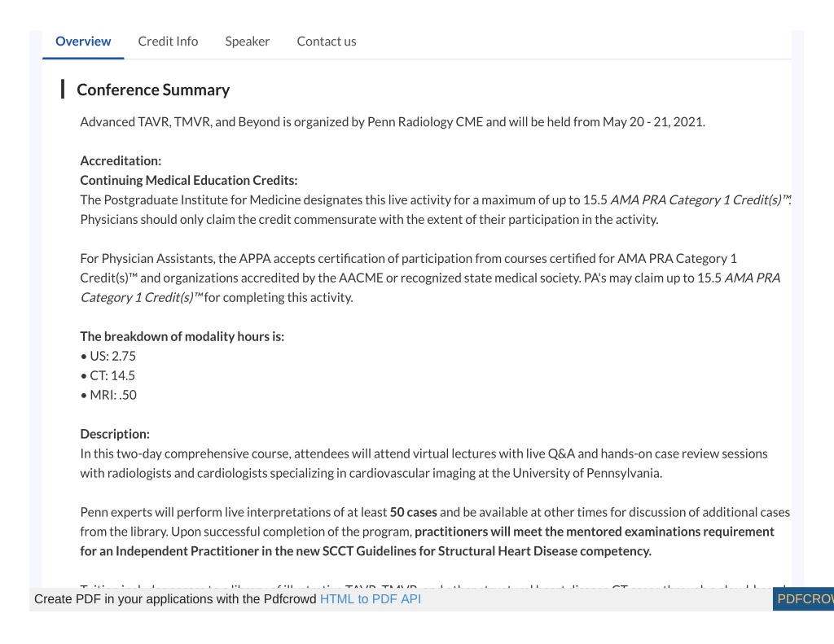Image resolution: width=834 pixels, height=644 pixels.
Task: Switch to the Overview tab
Action: [x=83, y=42]
